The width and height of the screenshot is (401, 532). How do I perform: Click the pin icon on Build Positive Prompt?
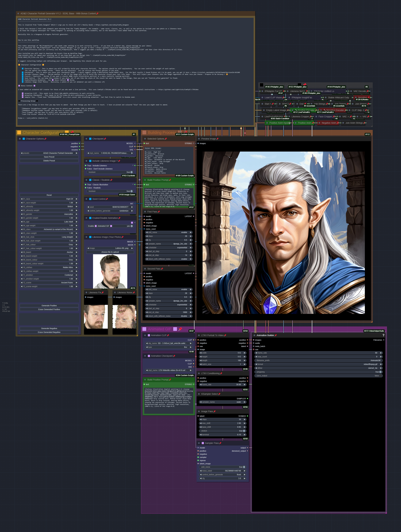click(x=170, y=180)
